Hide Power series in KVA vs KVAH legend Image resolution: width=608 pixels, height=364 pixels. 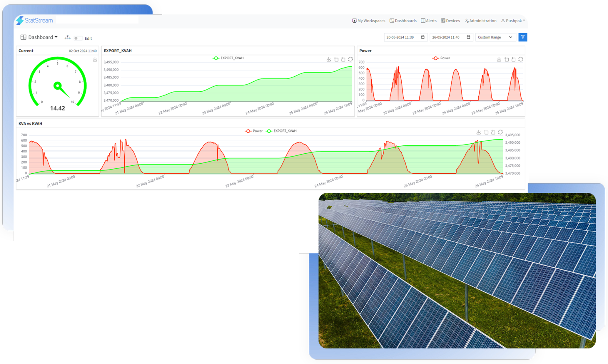click(x=254, y=131)
